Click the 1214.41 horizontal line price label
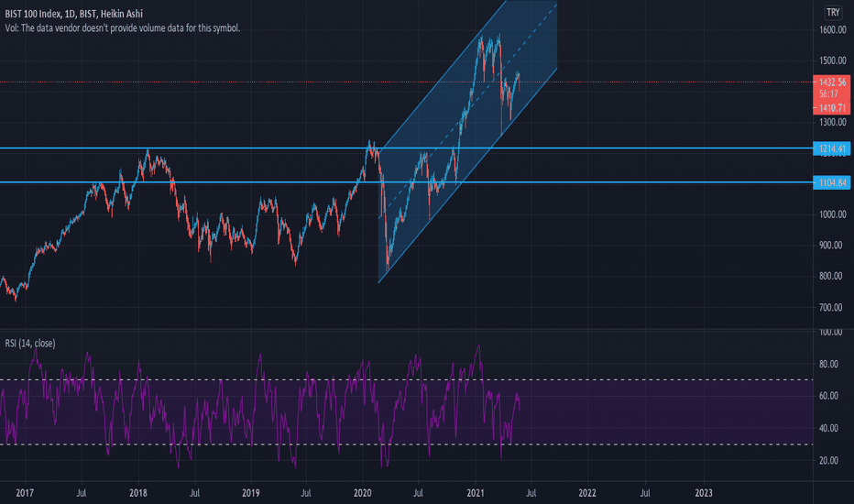This screenshot has width=854, height=504. (x=832, y=148)
